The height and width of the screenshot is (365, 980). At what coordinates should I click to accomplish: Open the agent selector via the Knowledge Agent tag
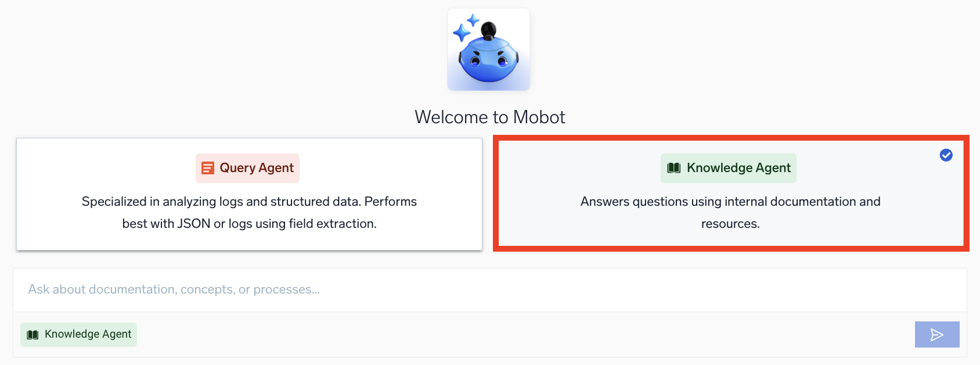point(78,334)
